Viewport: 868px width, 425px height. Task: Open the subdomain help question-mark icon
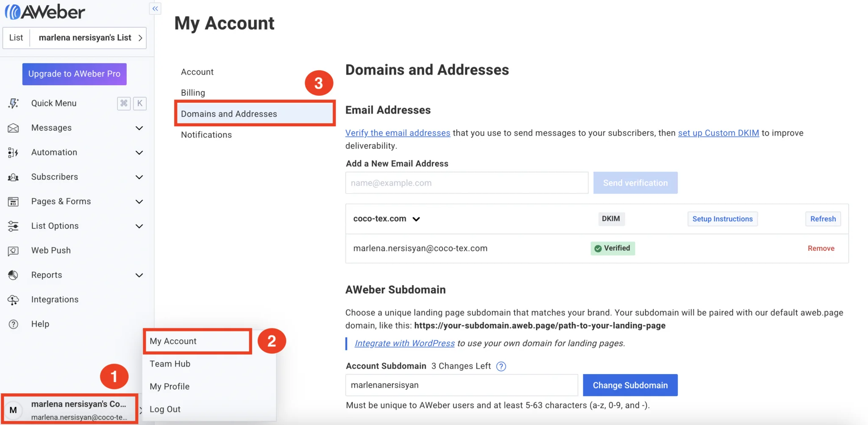click(501, 367)
